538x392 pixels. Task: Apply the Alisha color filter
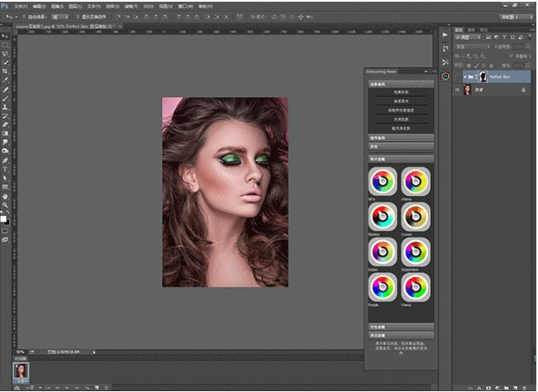[x=414, y=180]
